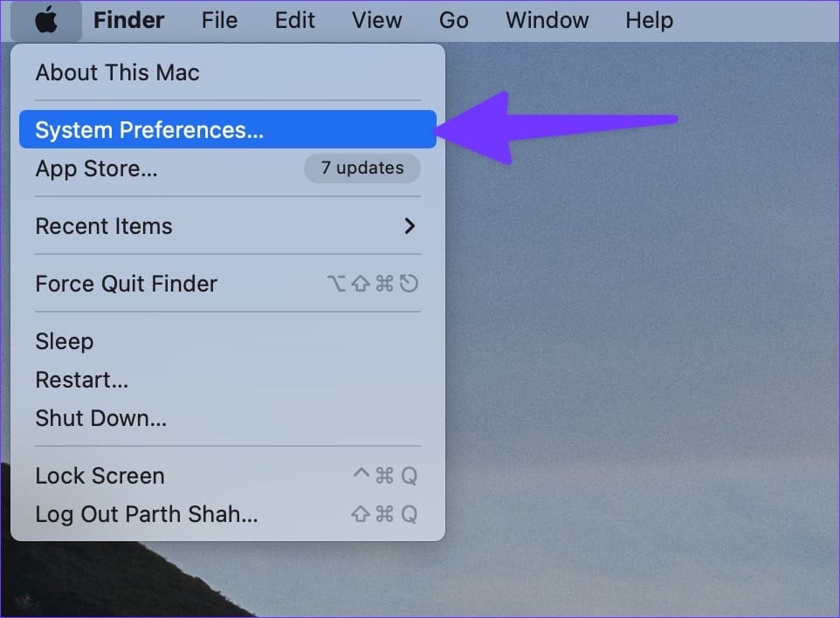Choose System Preferences from the menu
This screenshot has width=840, height=618.
click(228, 129)
